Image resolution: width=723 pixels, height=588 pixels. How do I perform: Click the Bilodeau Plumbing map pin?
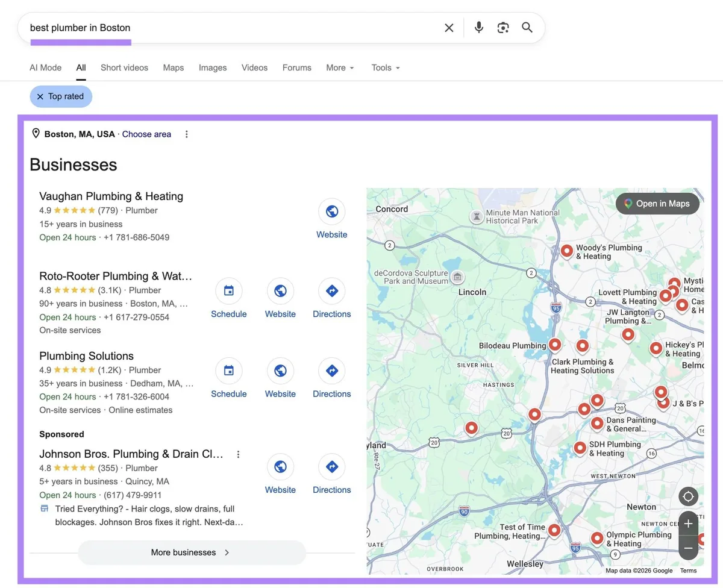tap(555, 345)
